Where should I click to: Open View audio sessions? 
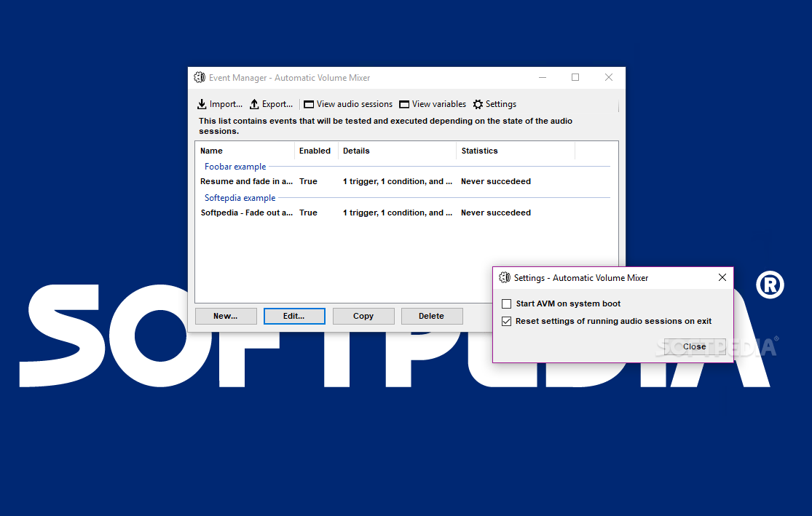click(x=347, y=104)
